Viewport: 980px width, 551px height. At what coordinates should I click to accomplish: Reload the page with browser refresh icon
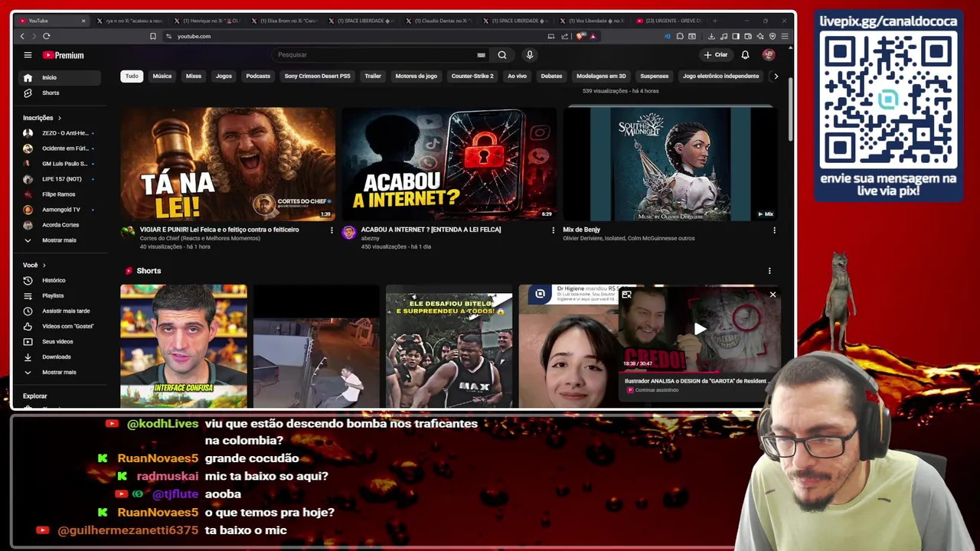point(47,36)
